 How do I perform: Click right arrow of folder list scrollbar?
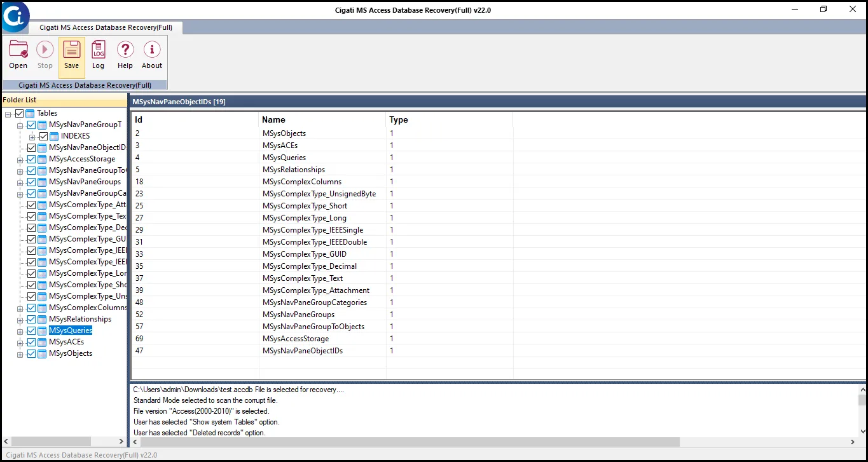point(122,442)
